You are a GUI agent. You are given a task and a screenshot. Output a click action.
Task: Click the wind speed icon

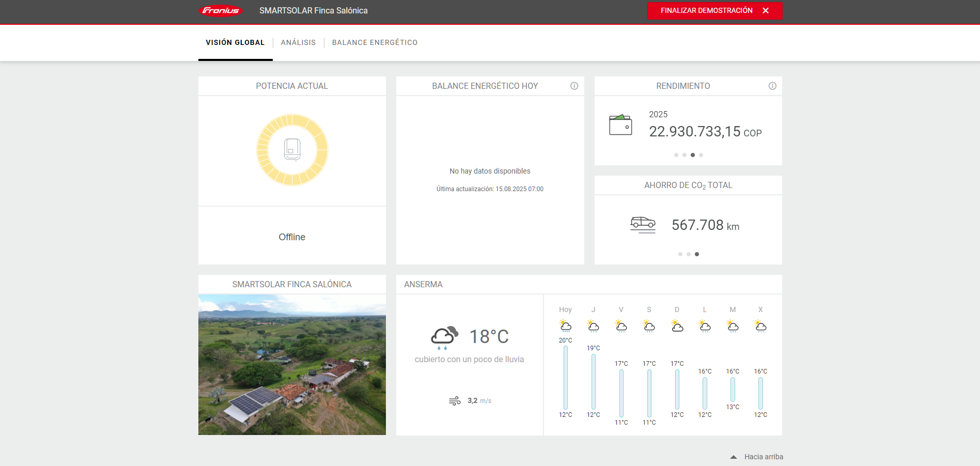point(455,401)
